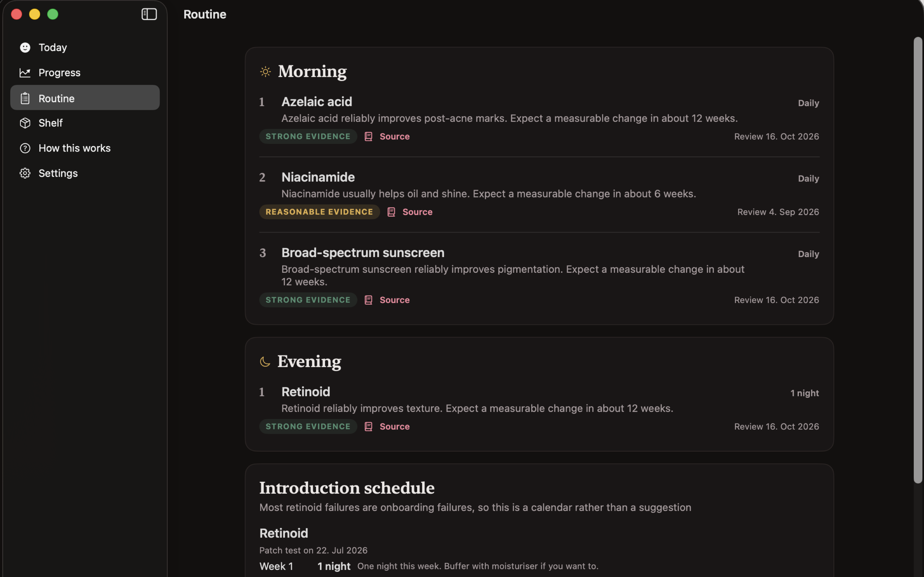
Task: Click the Evening moon icon
Action: (x=265, y=362)
